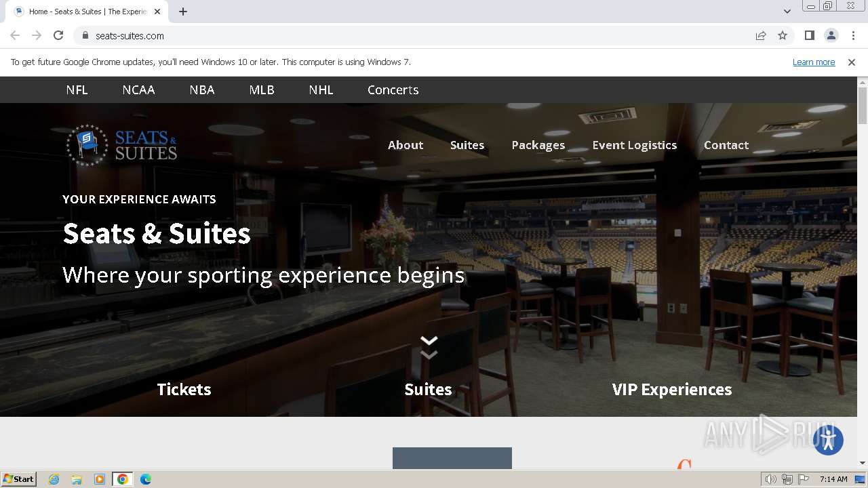Image resolution: width=868 pixels, height=488 pixels.
Task: Select the VIP Experiences hero link
Action: tap(672, 389)
